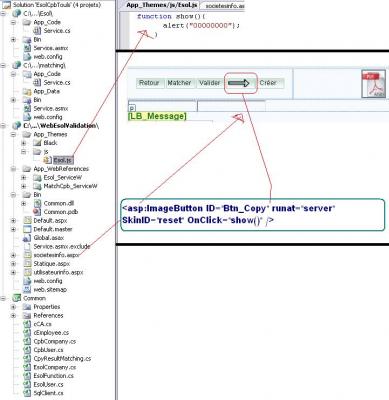
Task: Collapse the C:\...\Esol project node
Action: (x=3, y=14)
